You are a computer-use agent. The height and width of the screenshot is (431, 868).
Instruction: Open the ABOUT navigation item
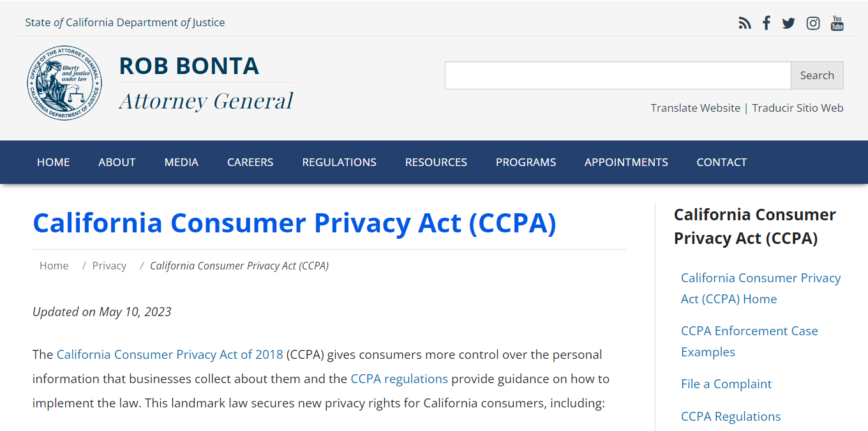(x=117, y=162)
